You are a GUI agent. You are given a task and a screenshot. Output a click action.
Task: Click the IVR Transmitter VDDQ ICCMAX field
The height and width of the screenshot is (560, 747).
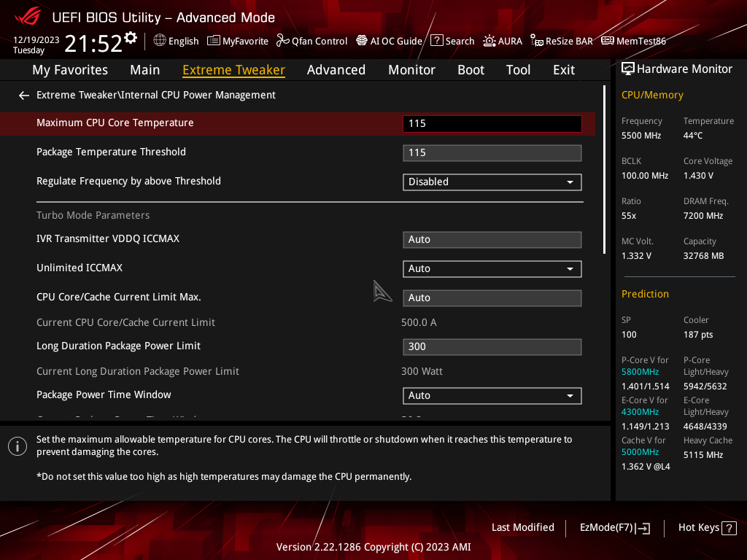coord(492,239)
